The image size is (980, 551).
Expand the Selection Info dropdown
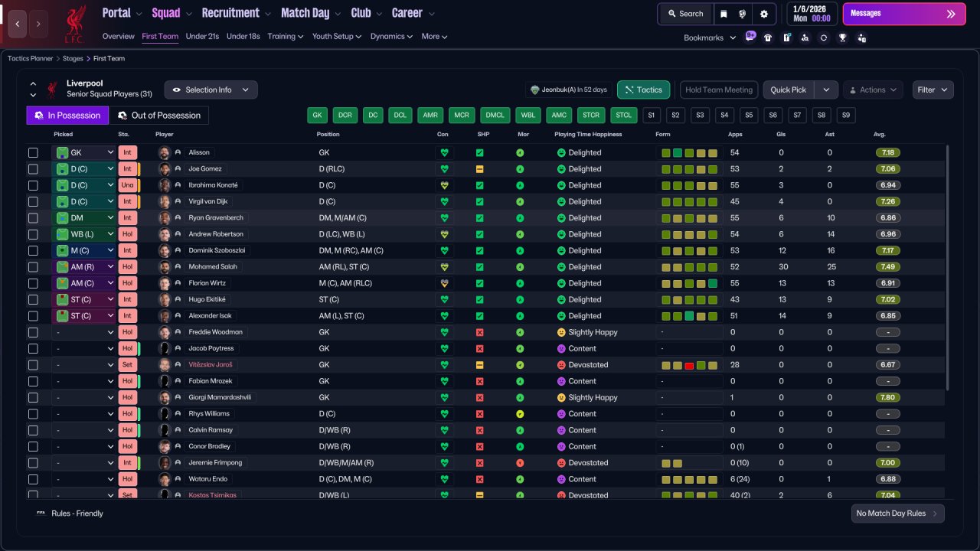211,90
